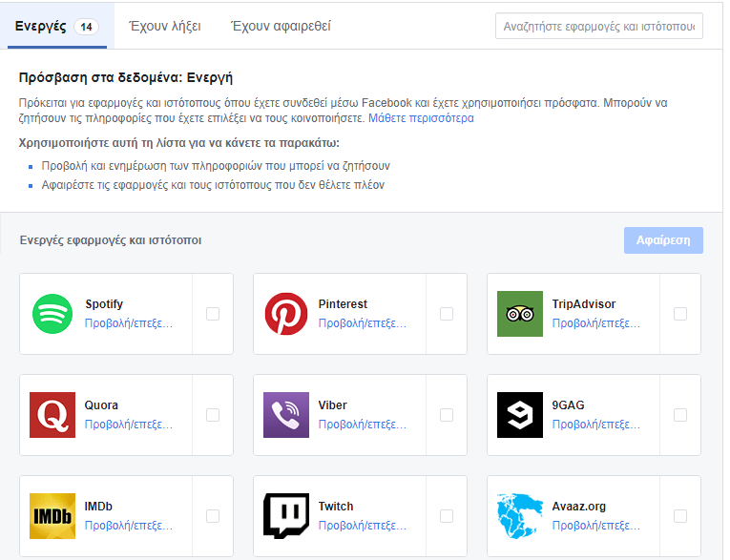Click the Ενεργές εφαρμογές και ιστότοποι label
The width and height of the screenshot is (730, 560).
click(x=111, y=240)
